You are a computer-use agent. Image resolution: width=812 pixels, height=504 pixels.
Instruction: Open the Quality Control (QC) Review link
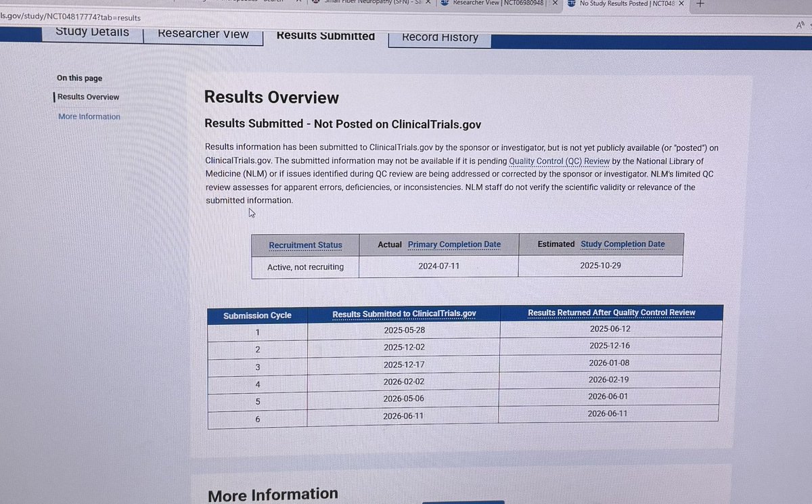[560, 161]
